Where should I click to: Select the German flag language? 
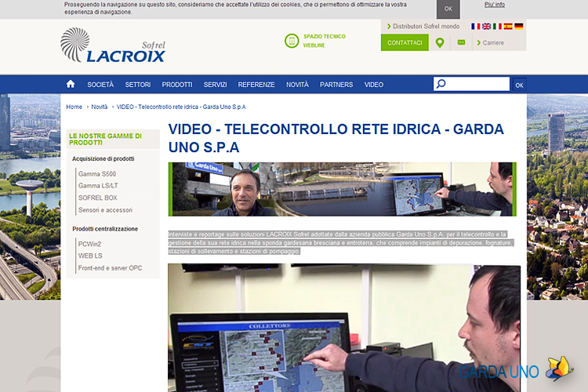(x=519, y=26)
